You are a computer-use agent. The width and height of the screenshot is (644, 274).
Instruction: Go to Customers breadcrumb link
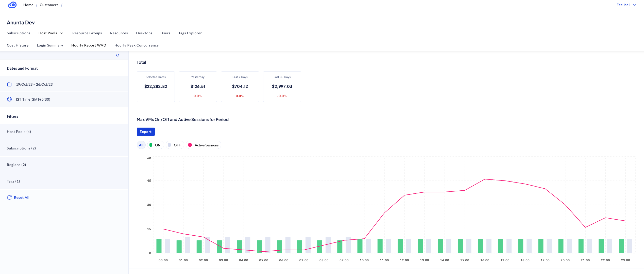(49, 5)
